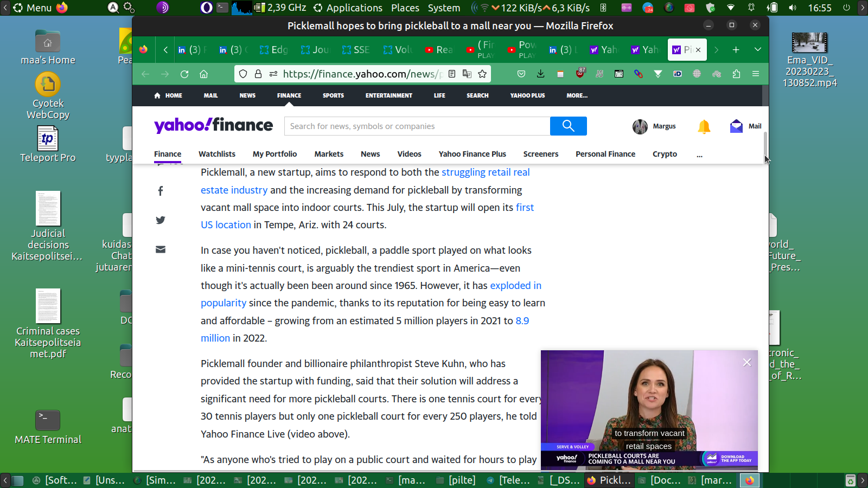This screenshot has height=488, width=868.
Task: Open the Margus profile avatar
Action: coord(640,126)
